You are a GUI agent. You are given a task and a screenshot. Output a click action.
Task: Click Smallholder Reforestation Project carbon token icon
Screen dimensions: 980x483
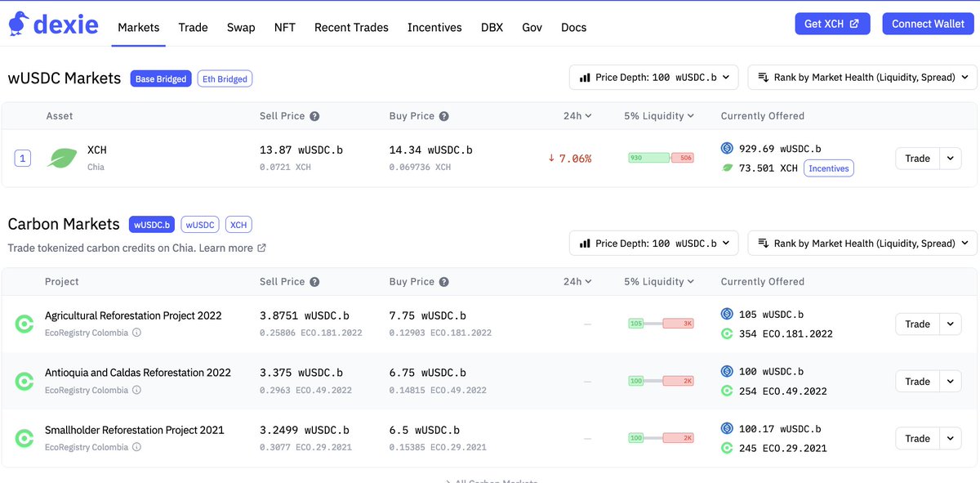(x=24, y=439)
